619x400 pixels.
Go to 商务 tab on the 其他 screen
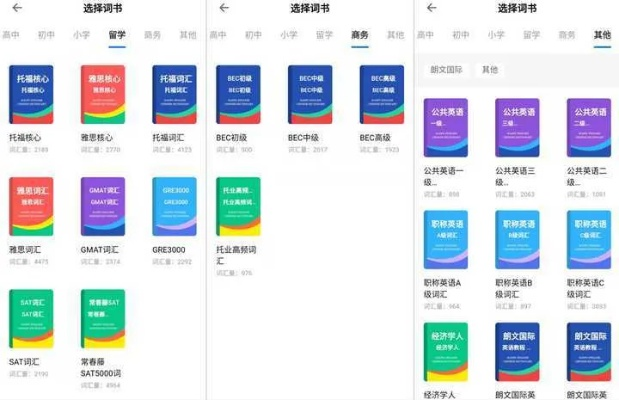click(567, 35)
